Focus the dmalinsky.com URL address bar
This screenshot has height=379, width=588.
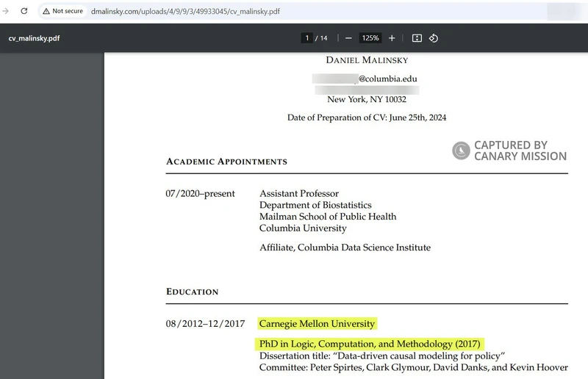[294, 12]
